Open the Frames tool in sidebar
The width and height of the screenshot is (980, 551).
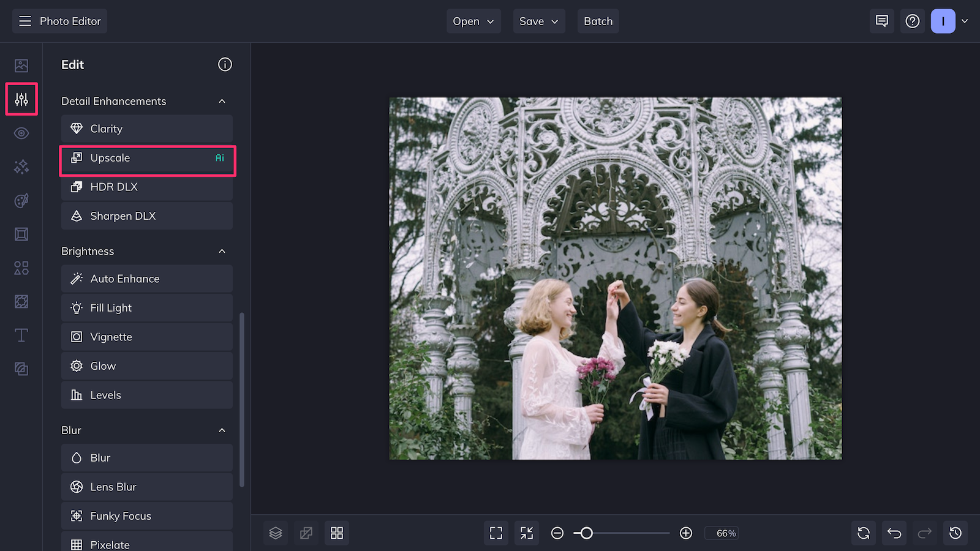pyautogui.click(x=21, y=234)
